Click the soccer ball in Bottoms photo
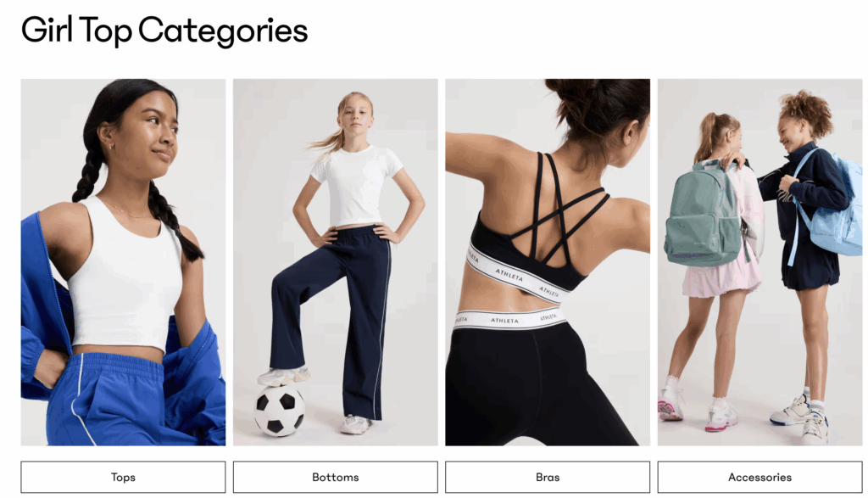Viewport: 868px width, 498px height. pos(279,411)
